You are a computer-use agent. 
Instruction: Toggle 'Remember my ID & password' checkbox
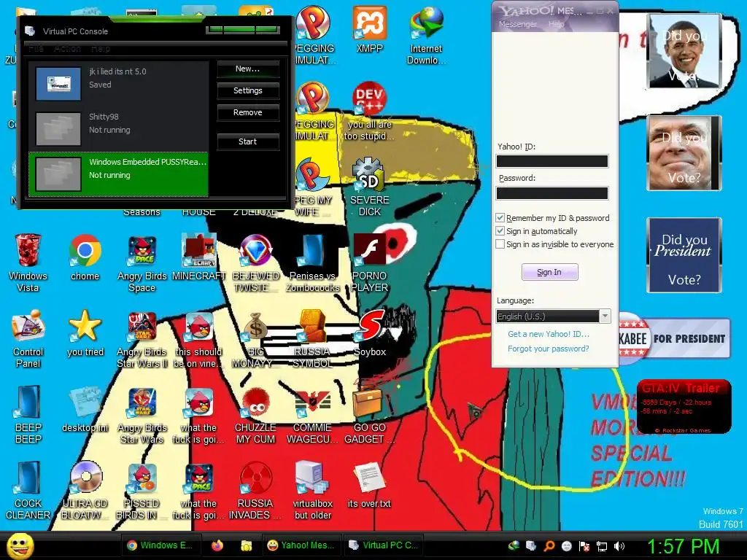pos(500,217)
